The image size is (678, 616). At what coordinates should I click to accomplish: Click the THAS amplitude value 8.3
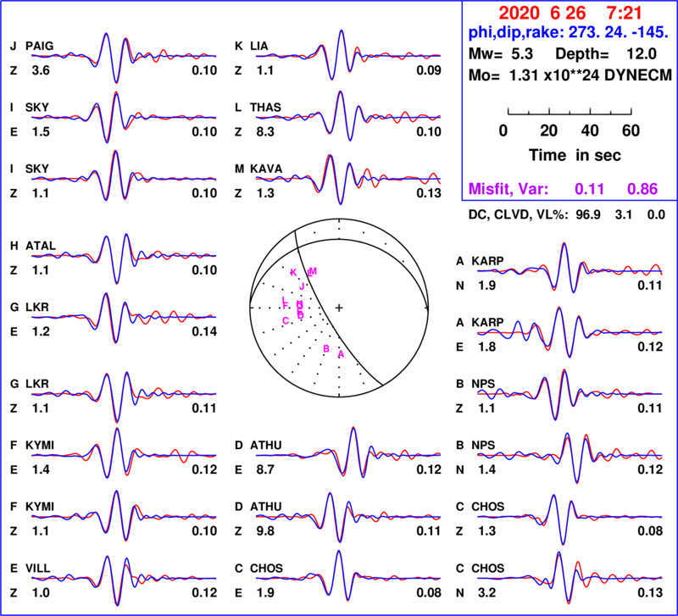coord(265,132)
